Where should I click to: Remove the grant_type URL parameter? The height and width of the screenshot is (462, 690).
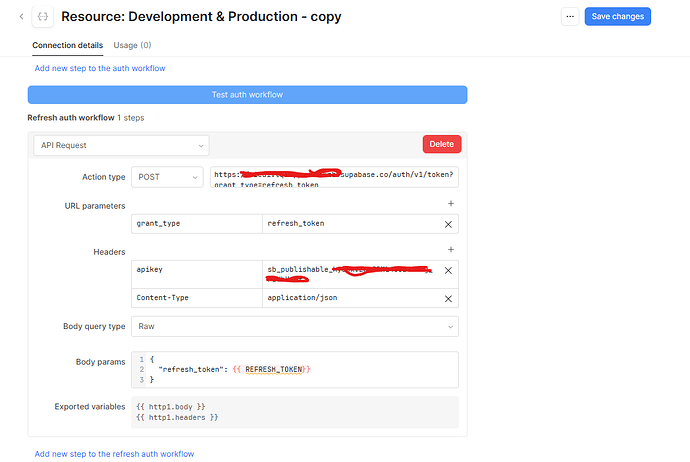448,224
